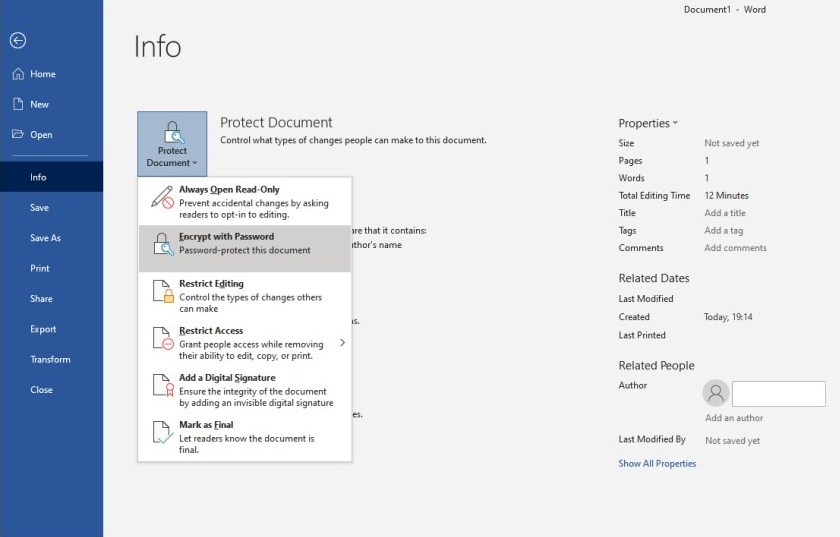Go to Save in the sidebar
The width and height of the screenshot is (840, 537).
pos(51,207)
